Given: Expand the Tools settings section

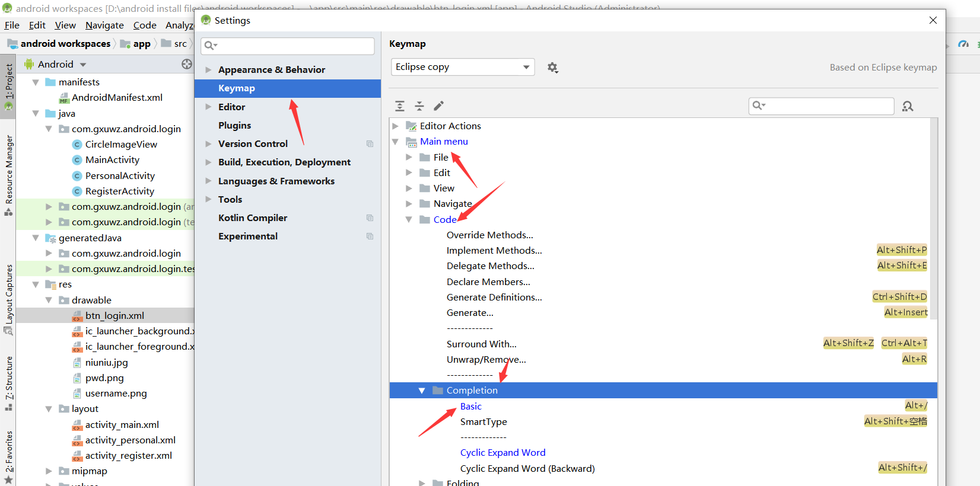Looking at the screenshot, I should 208,200.
